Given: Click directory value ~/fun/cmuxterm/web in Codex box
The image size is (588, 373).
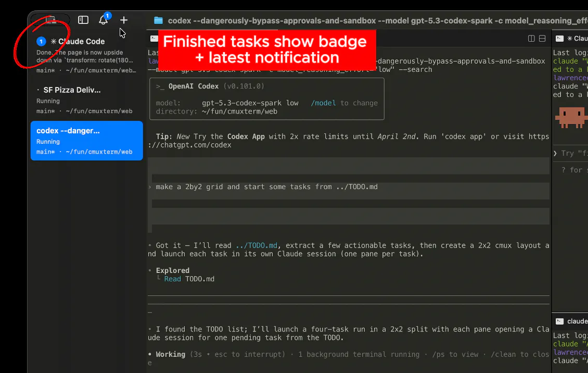Looking at the screenshot, I should [240, 111].
